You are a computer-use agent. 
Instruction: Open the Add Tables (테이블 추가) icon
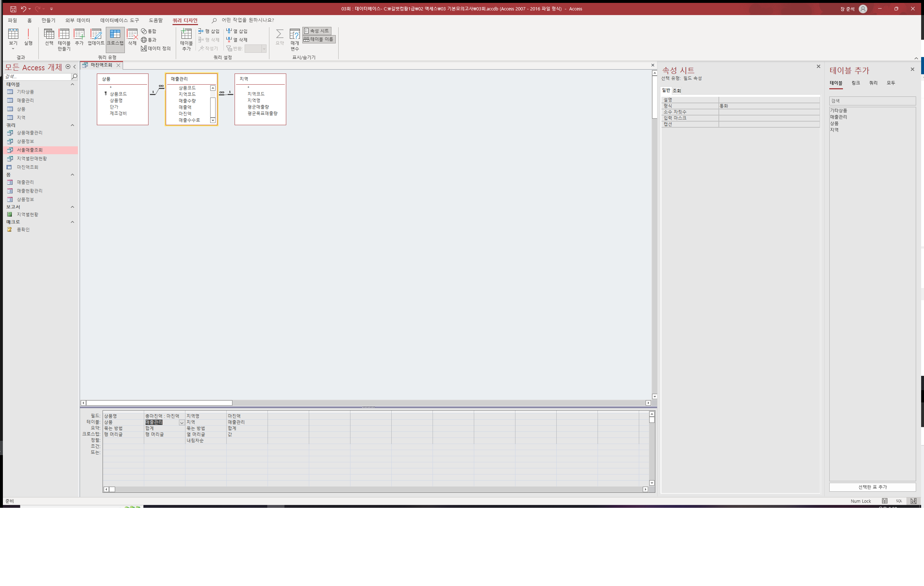187,38
